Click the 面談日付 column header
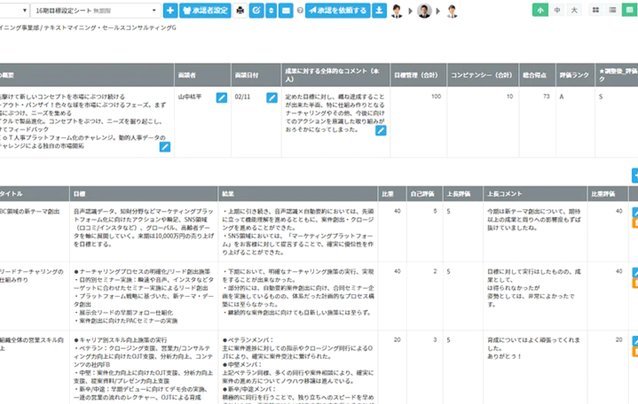Viewport: 638px width, 404px height. coord(256,75)
